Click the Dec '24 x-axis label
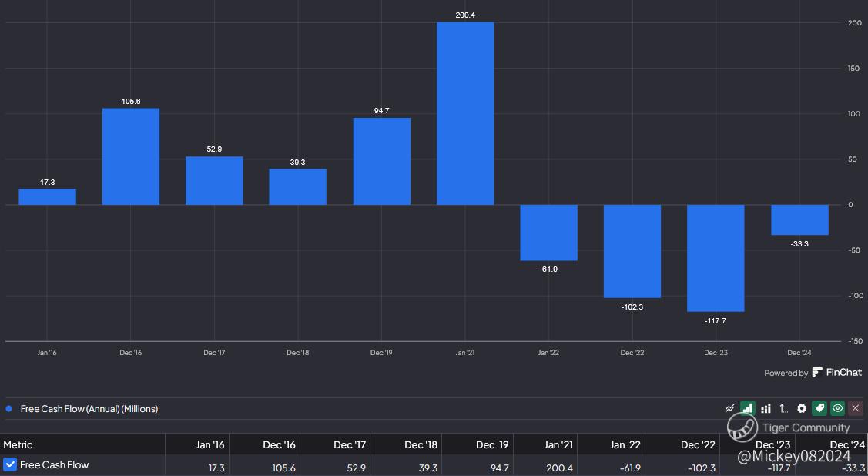 coord(799,353)
